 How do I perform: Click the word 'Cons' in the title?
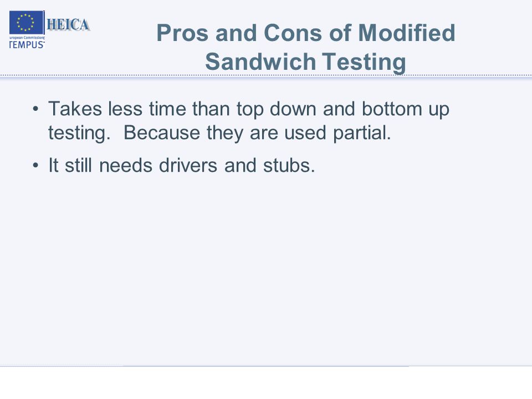point(293,33)
